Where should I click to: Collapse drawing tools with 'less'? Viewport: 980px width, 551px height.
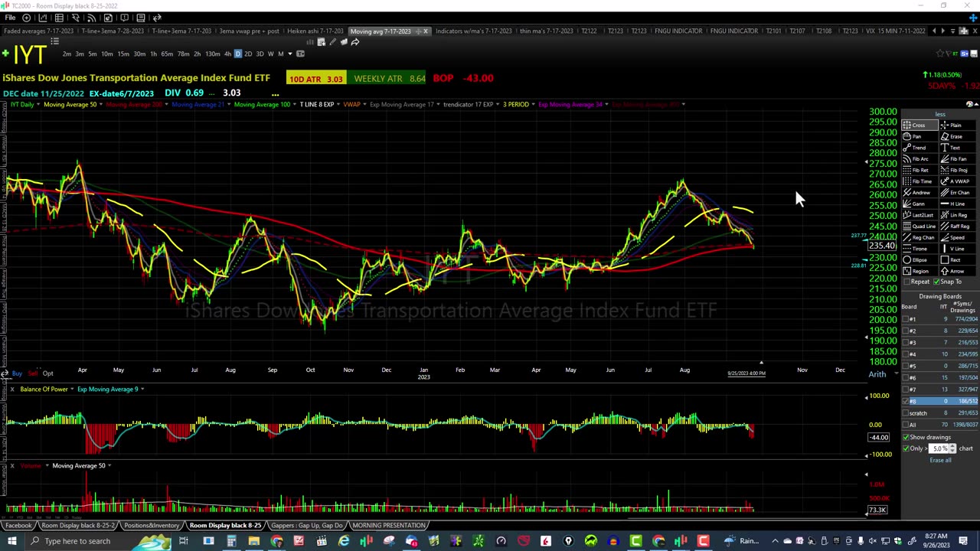click(x=940, y=114)
